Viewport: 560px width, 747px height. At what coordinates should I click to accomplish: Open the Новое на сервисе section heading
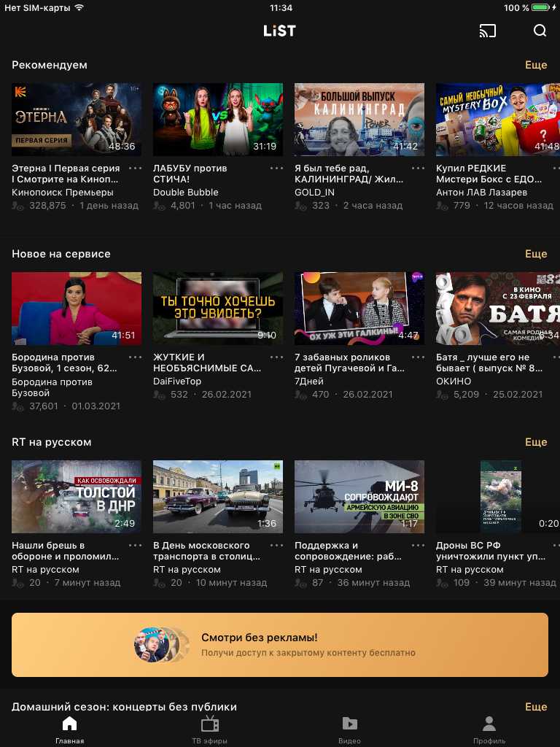click(x=61, y=254)
